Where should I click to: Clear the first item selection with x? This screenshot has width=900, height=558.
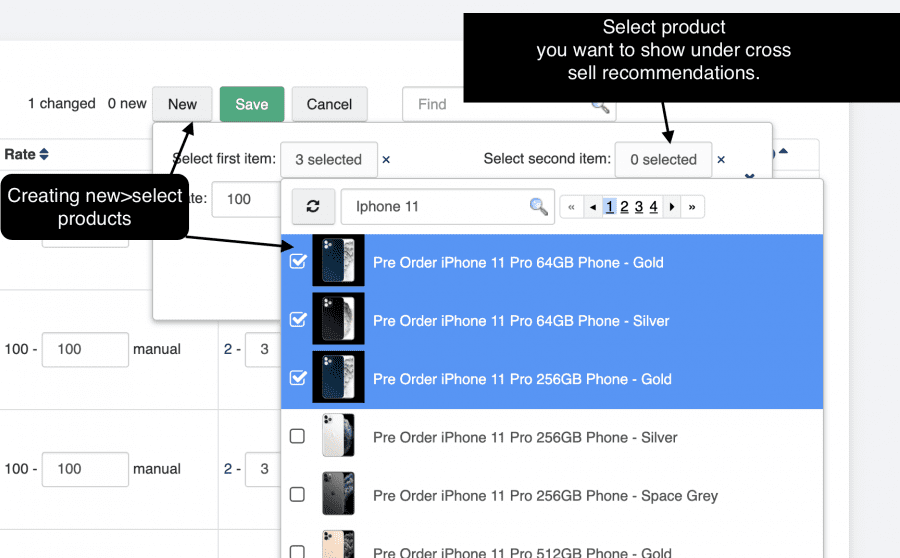pyautogui.click(x=386, y=159)
